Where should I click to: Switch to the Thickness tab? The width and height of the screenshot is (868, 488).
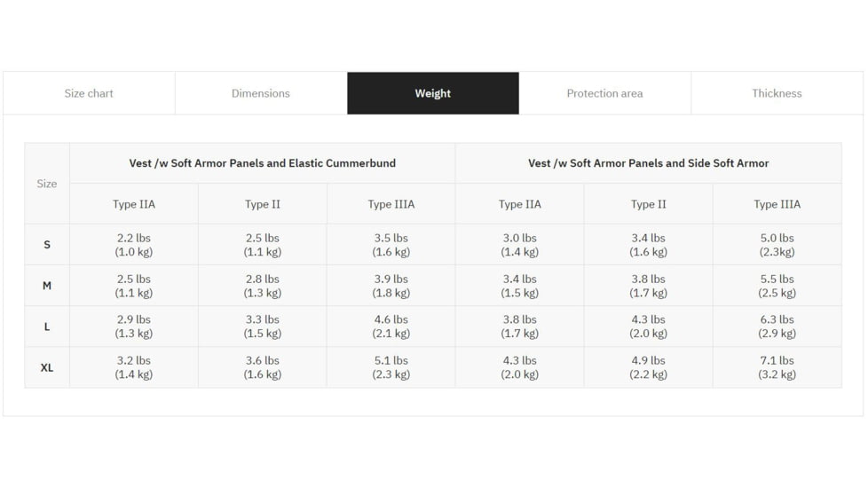777,93
